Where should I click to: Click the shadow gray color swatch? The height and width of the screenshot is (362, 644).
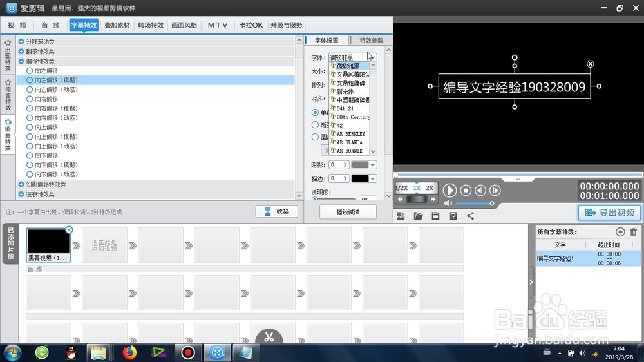pos(360,165)
